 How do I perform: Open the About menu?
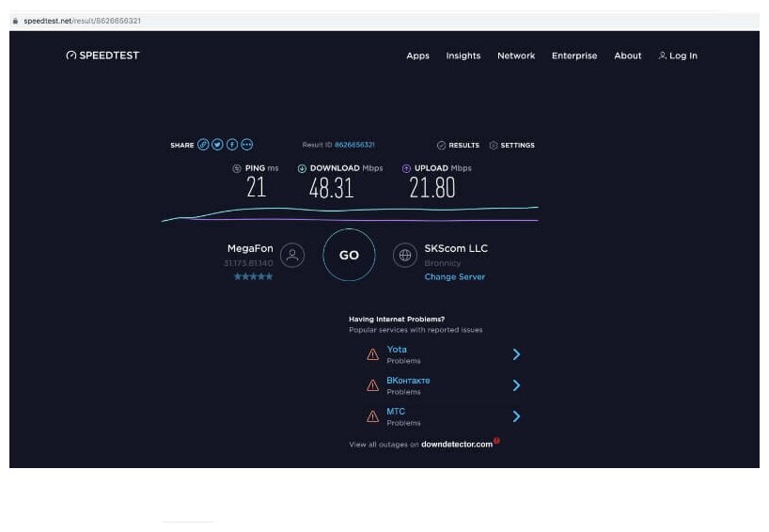coord(628,55)
